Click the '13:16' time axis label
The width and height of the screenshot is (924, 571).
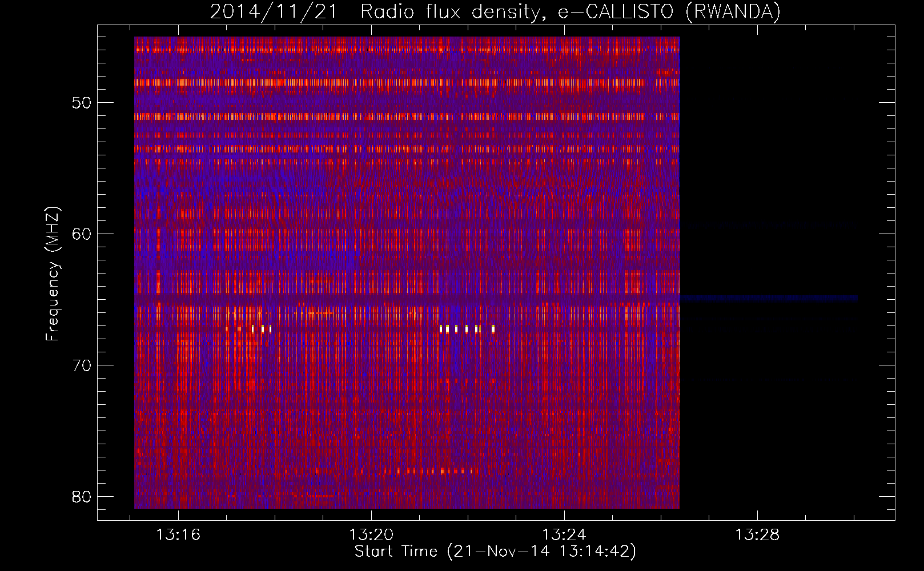point(179,535)
